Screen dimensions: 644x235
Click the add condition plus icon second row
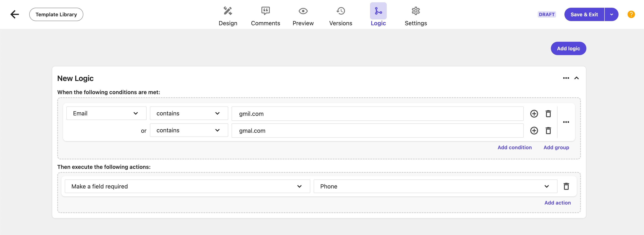point(534,130)
